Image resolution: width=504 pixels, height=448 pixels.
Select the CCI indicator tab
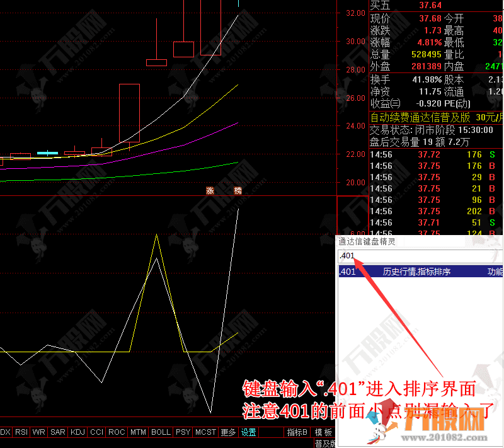pos(97,432)
